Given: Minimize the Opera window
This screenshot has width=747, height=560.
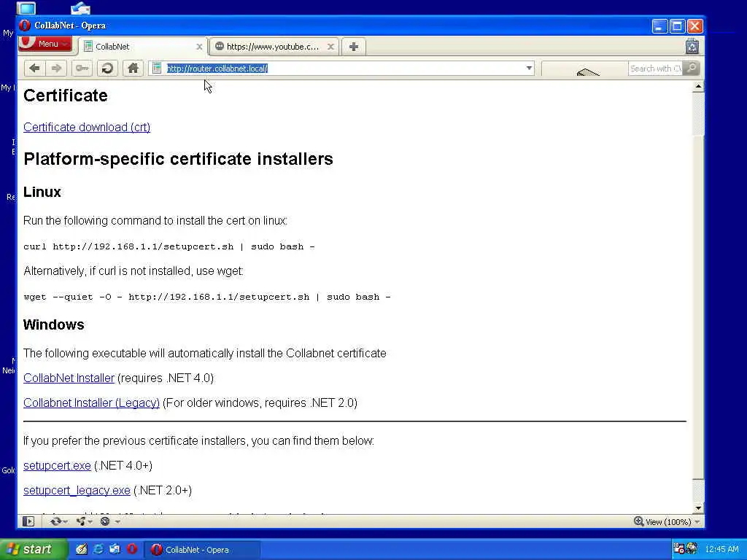Looking at the screenshot, I should coord(659,26).
